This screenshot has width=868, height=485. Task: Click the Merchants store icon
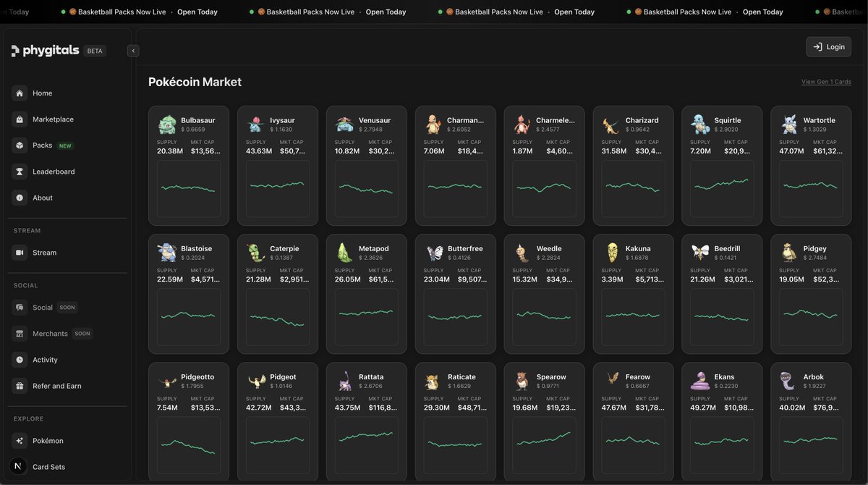click(20, 334)
